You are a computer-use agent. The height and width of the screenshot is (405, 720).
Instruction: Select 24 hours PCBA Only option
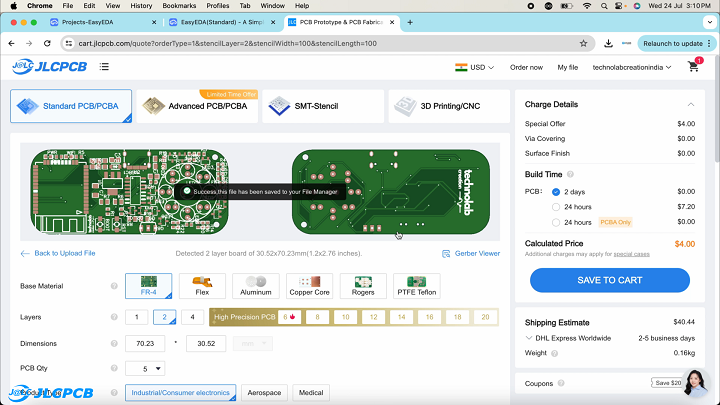[x=556, y=222]
